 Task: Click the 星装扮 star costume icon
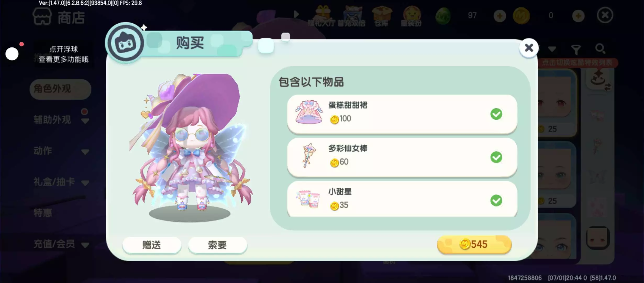click(x=412, y=16)
